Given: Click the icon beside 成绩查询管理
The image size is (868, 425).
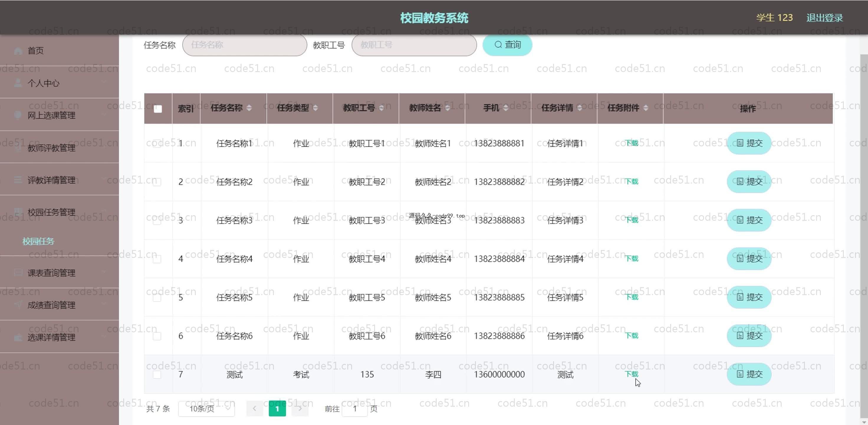Looking at the screenshot, I should tap(18, 305).
